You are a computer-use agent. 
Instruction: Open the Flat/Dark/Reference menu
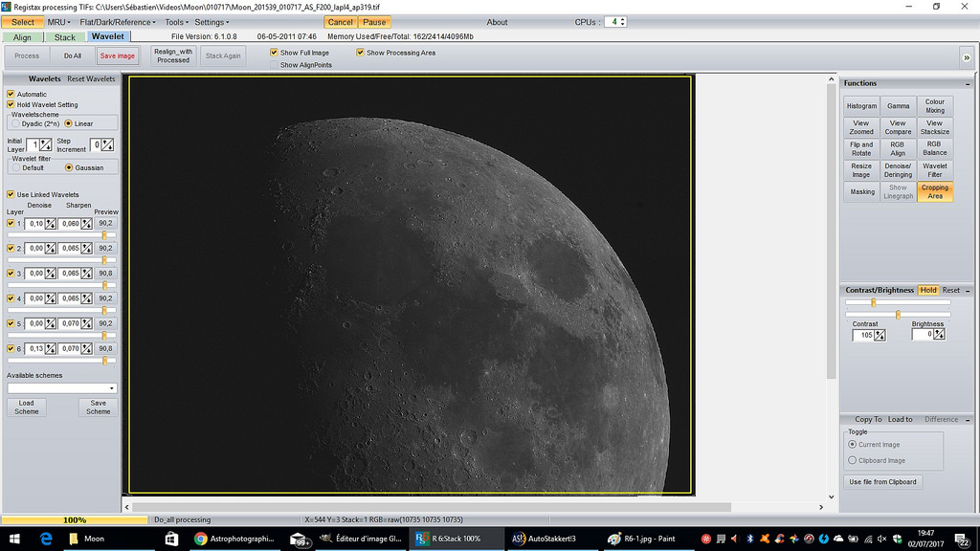click(x=115, y=22)
